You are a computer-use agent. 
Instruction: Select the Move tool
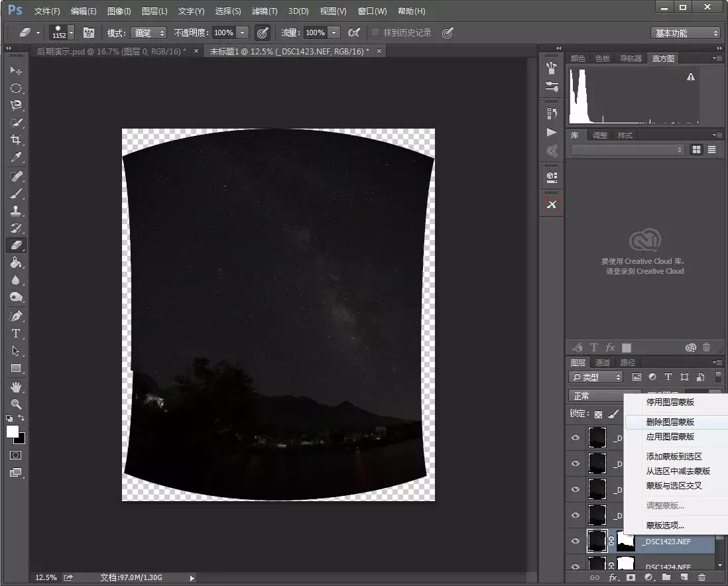16,70
